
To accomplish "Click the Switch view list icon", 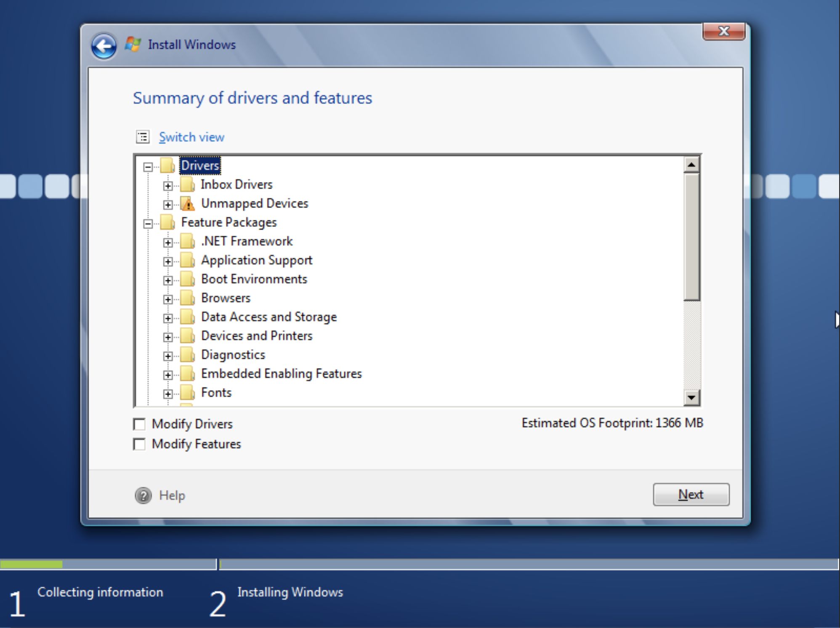I will [143, 137].
